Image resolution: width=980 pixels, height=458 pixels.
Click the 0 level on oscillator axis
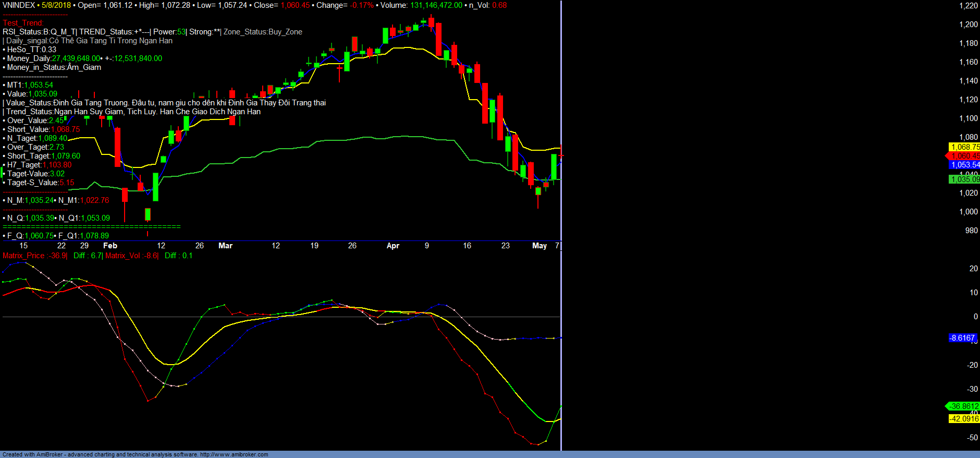point(975,317)
